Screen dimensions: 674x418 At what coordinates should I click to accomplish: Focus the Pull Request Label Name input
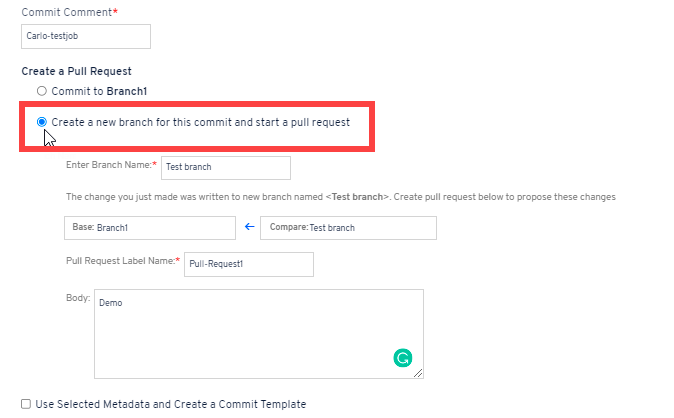click(248, 264)
